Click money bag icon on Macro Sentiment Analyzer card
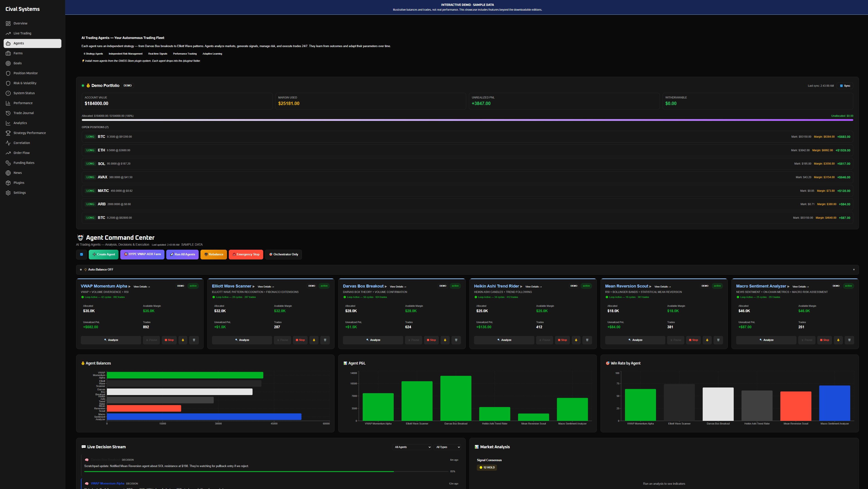The height and width of the screenshot is (489, 868). tap(838, 340)
